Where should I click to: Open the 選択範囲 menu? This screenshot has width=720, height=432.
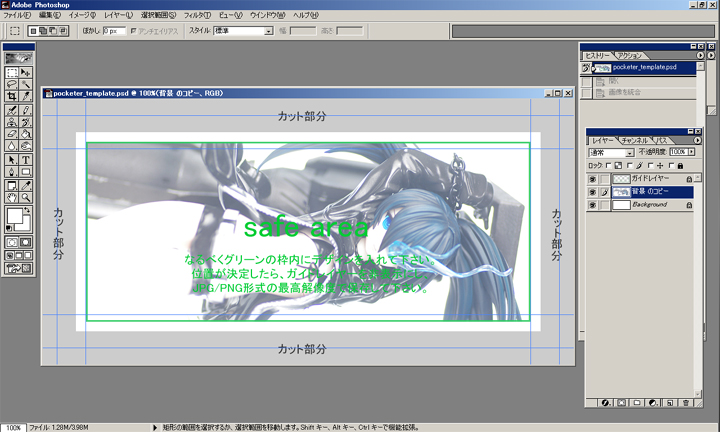pos(158,15)
